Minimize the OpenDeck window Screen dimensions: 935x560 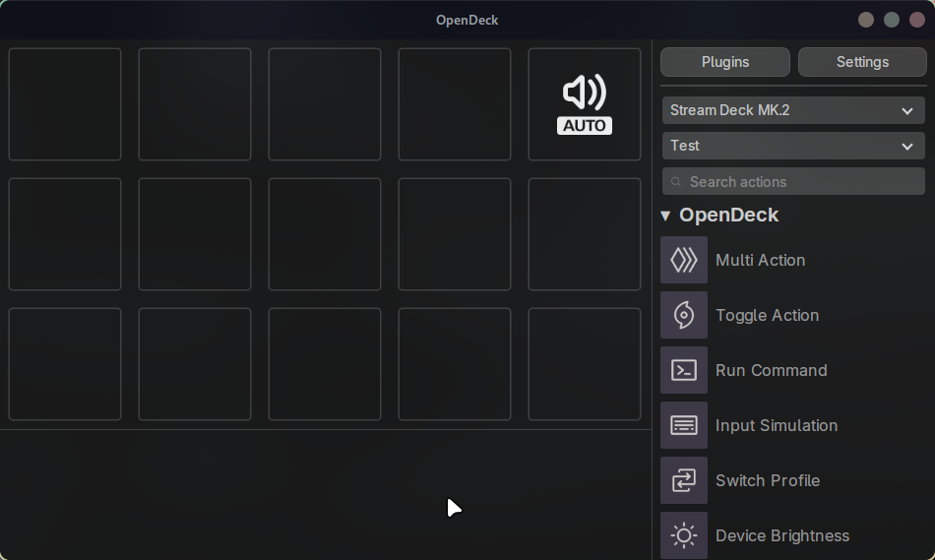click(x=866, y=20)
